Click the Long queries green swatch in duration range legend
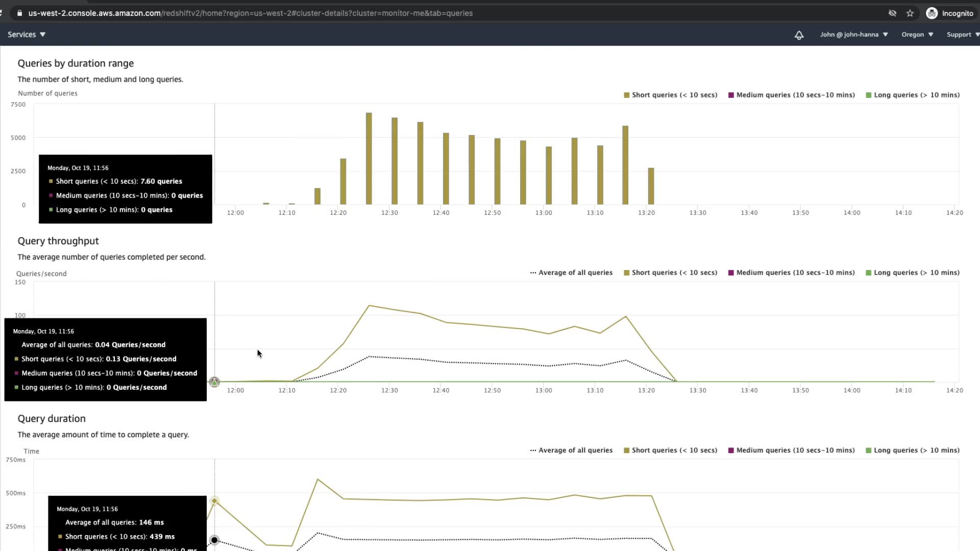Viewport: 980px width, 551px height. pos(869,95)
